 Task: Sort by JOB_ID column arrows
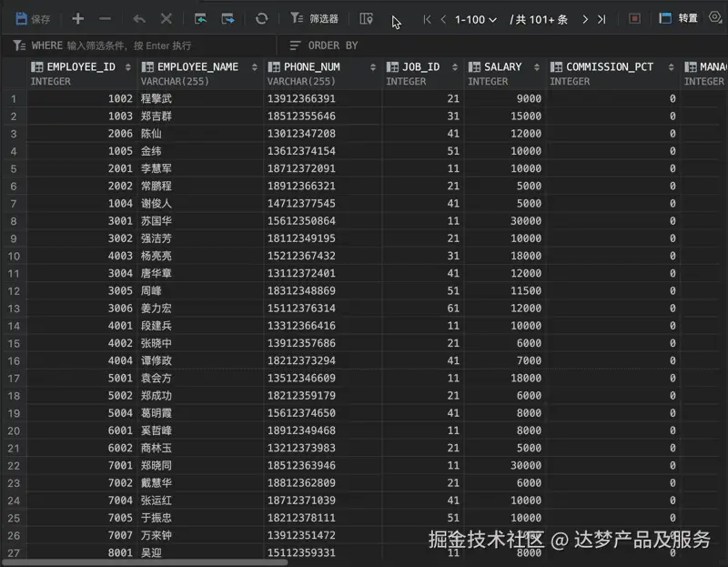[x=454, y=67]
